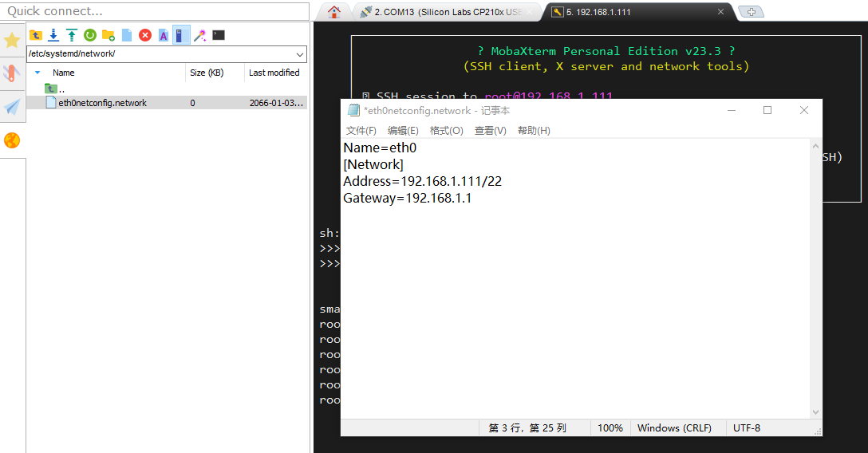Click Windows (CRLF) status bar entry
868x453 pixels.
(674, 428)
